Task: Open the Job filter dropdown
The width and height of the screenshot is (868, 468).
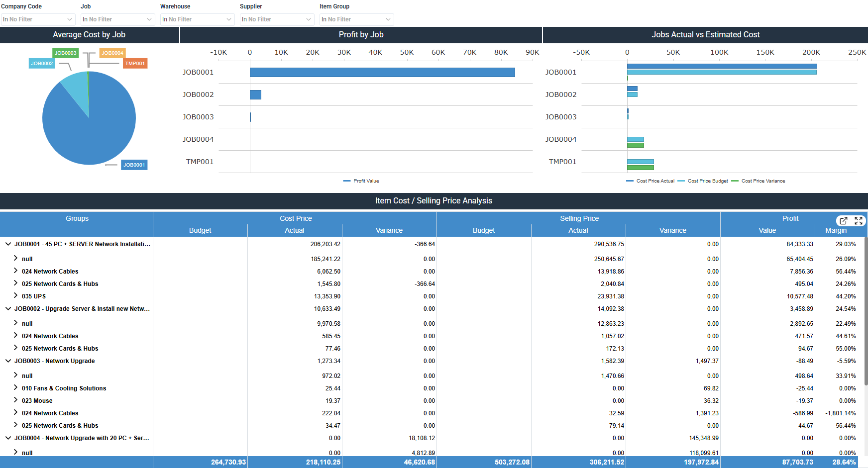Action: click(x=117, y=19)
